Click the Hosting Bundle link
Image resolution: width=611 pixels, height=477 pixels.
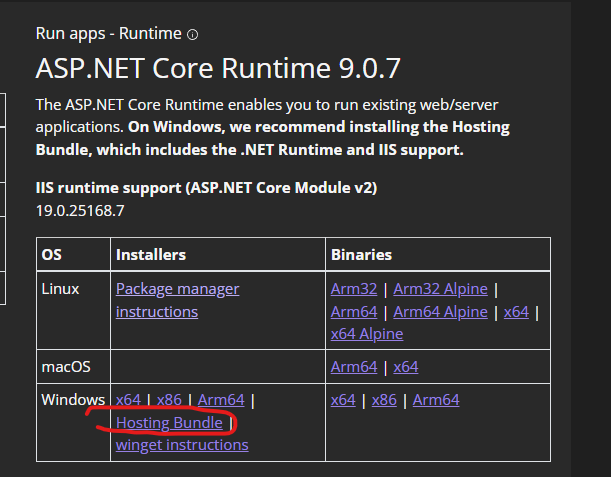[x=169, y=423]
